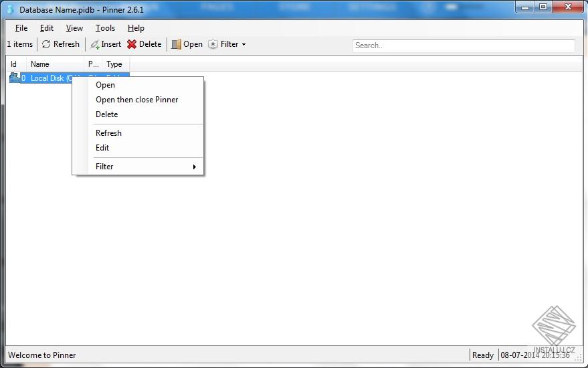Click the Local Disk row's drive icon
588x368 pixels.
pos(14,78)
